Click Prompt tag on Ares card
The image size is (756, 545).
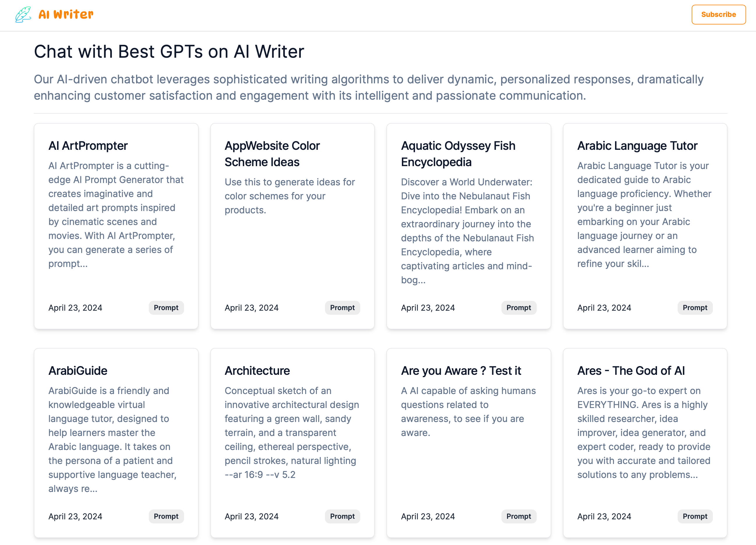click(695, 516)
